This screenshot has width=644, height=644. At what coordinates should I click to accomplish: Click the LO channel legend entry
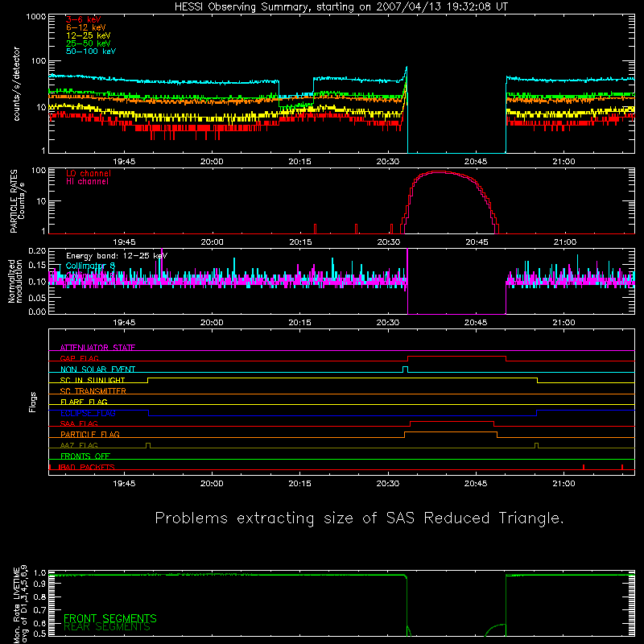[89, 173]
